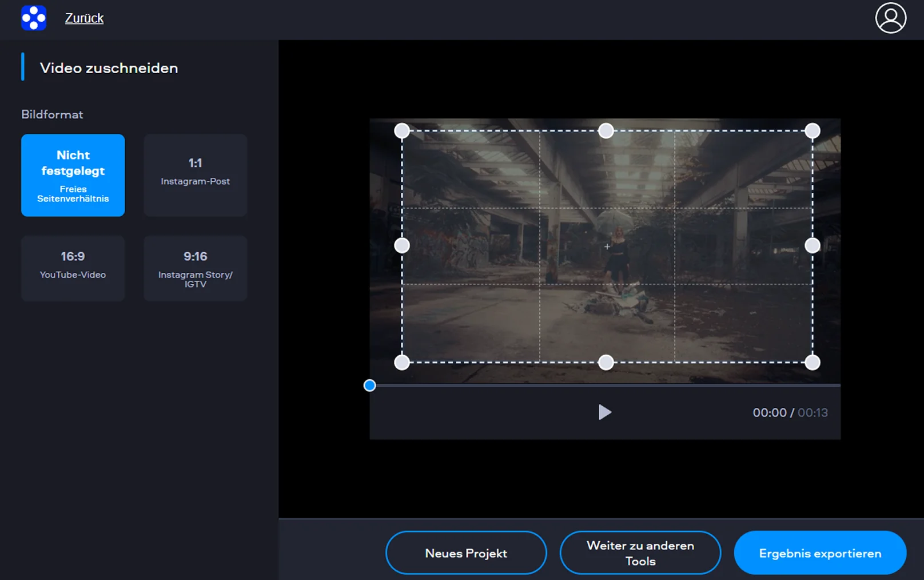Image resolution: width=924 pixels, height=580 pixels.
Task: Click the bottom-left crop corner handle
Action: (x=402, y=362)
